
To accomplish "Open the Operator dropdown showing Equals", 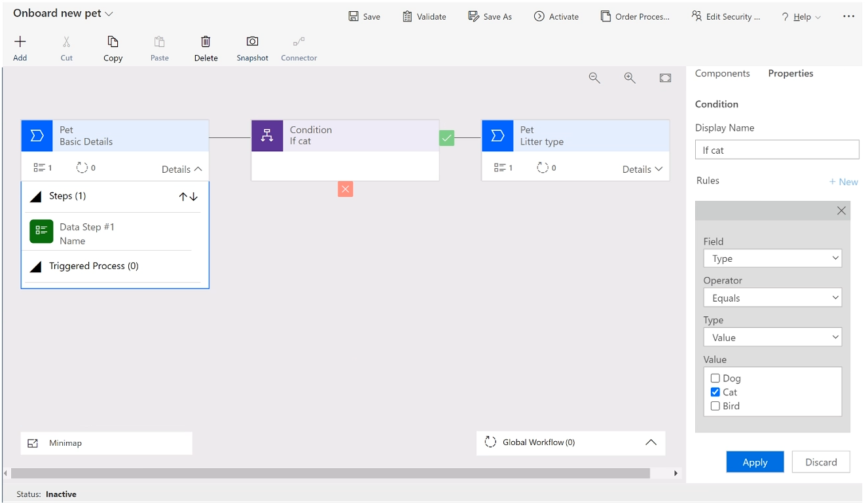I will coord(772,298).
